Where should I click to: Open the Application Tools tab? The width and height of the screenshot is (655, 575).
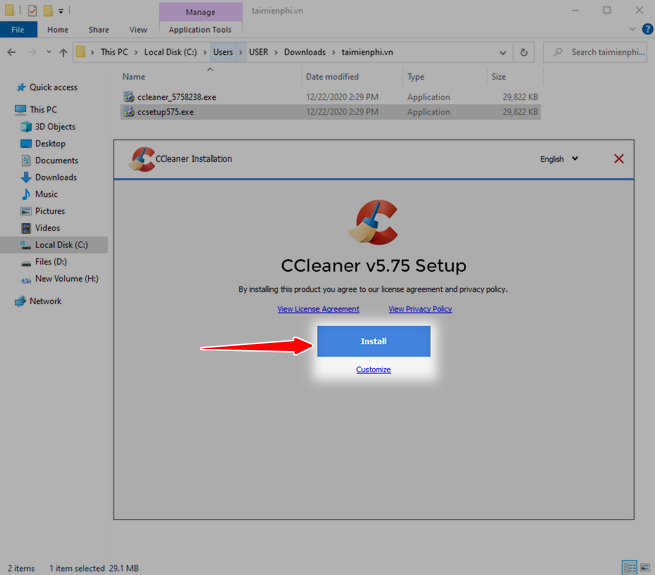200,30
